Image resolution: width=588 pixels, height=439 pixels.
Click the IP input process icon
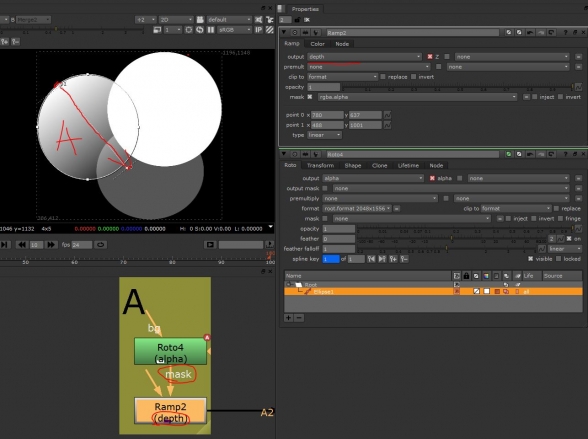(x=259, y=30)
